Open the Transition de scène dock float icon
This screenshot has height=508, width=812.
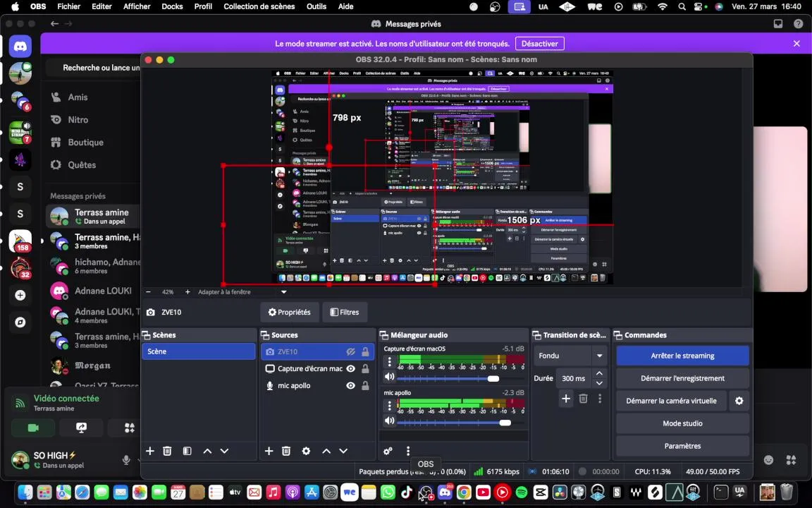[536, 335]
